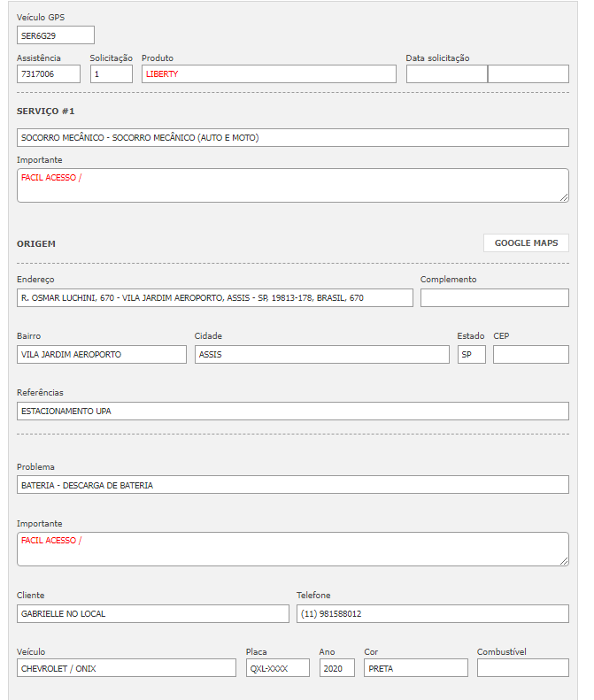This screenshot has height=700, width=594.
Task: Select the Assistência number field
Action: [x=49, y=74]
